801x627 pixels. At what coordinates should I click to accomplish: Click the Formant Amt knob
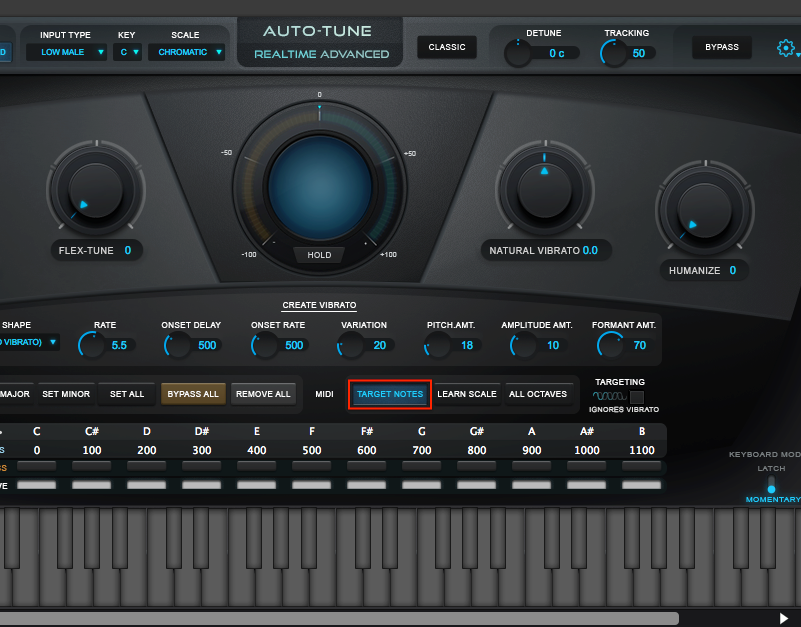pos(611,345)
